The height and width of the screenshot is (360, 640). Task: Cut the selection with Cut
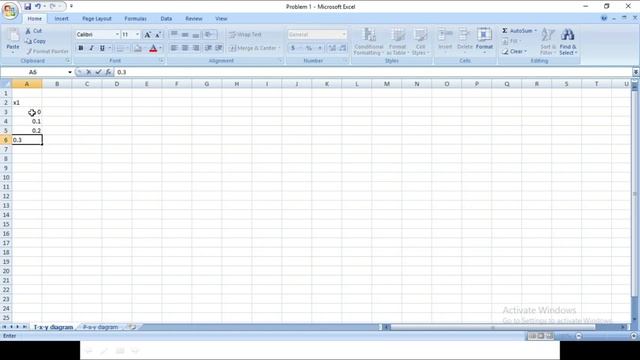point(34,31)
